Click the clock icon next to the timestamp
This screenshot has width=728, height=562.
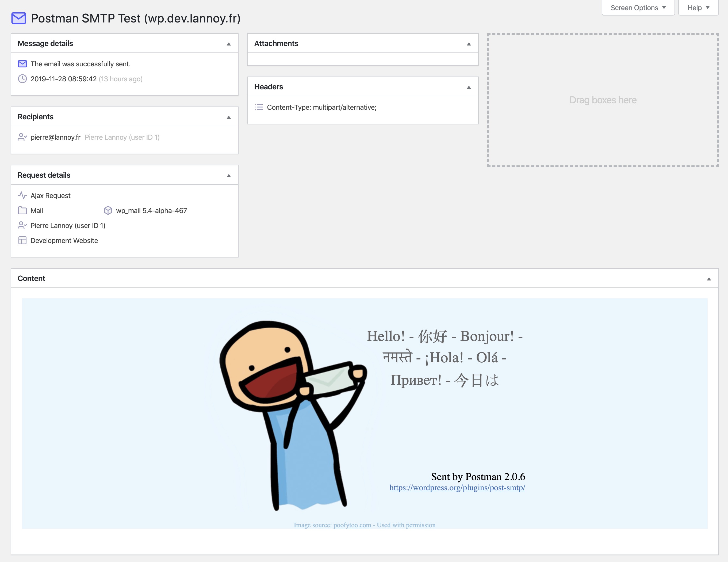pyautogui.click(x=22, y=79)
